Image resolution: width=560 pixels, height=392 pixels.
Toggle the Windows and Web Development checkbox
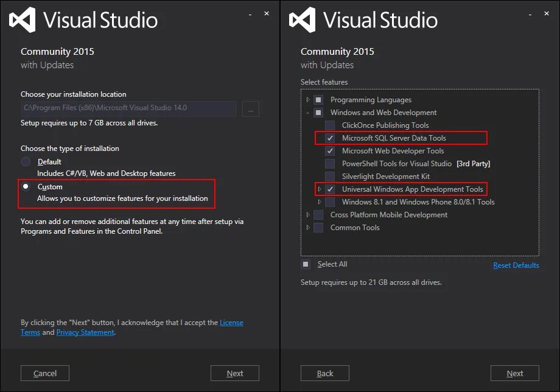coord(318,113)
